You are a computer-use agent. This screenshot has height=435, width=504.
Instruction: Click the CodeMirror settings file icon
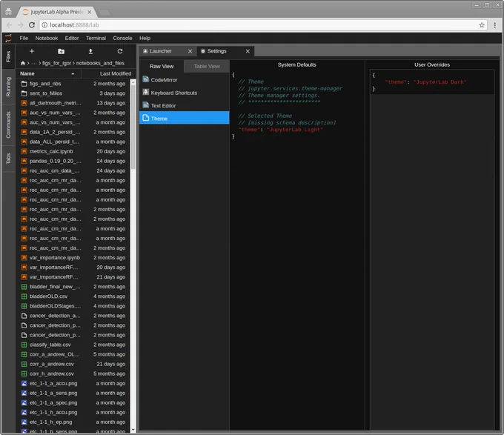coord(145,79)
